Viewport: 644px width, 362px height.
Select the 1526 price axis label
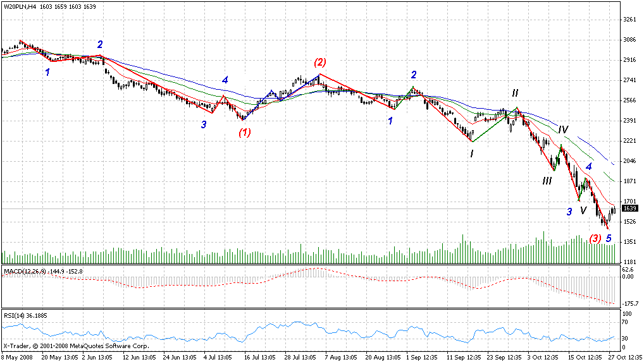pyautogui.click(x=629, y=222)
